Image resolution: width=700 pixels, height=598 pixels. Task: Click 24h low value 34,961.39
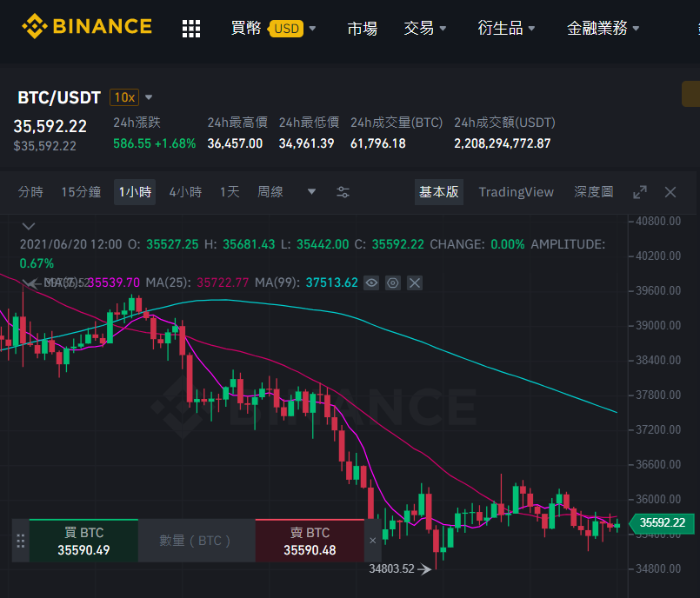tap(306, 143)
